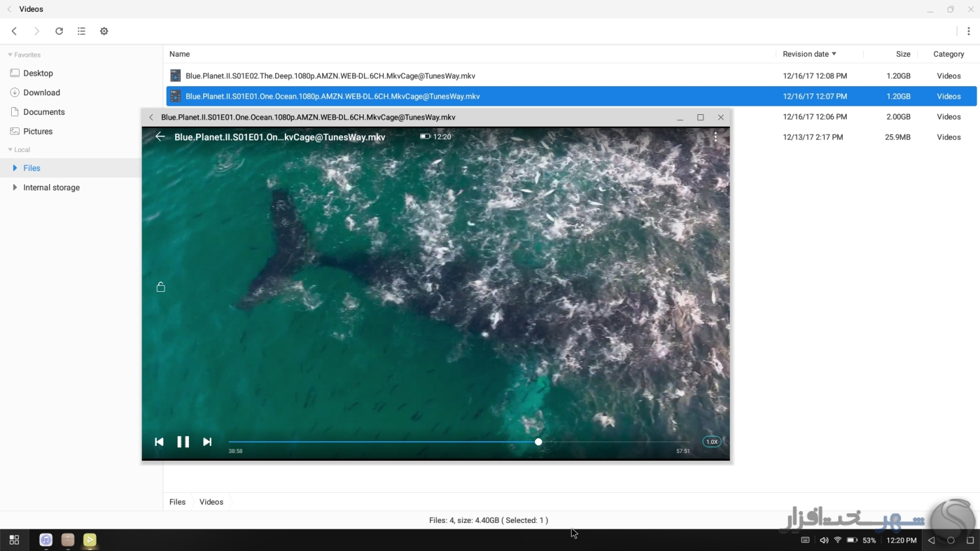
Task: Open Wi-Fi tray icon
Action: click(838, 540)
